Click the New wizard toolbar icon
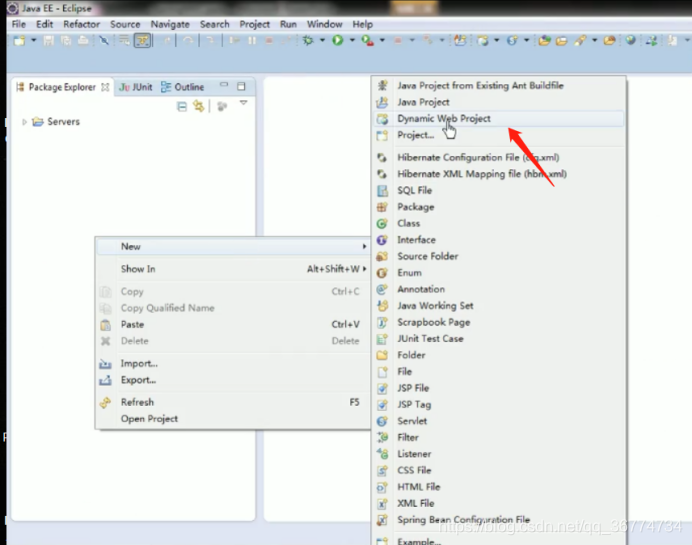 (19, 41)
